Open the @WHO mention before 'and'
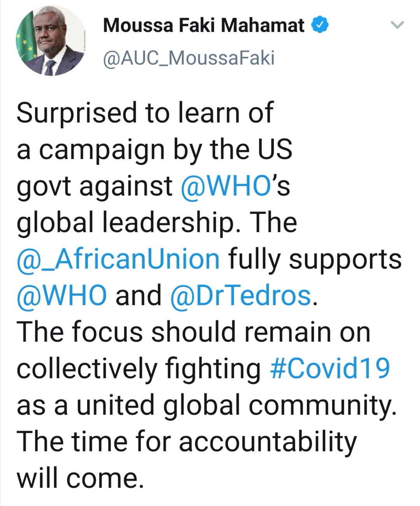Screen dimensions: 420x506 click(x=62, y=295)
